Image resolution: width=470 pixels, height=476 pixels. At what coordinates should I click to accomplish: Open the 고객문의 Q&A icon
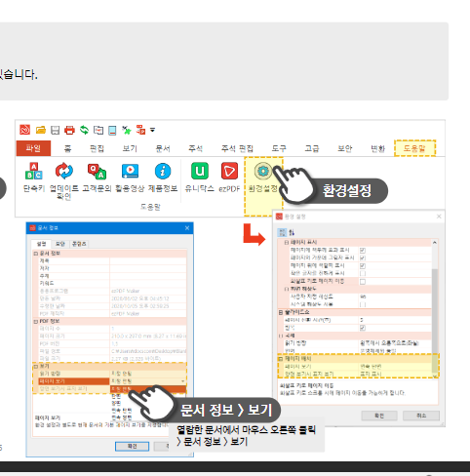[97, 171]
